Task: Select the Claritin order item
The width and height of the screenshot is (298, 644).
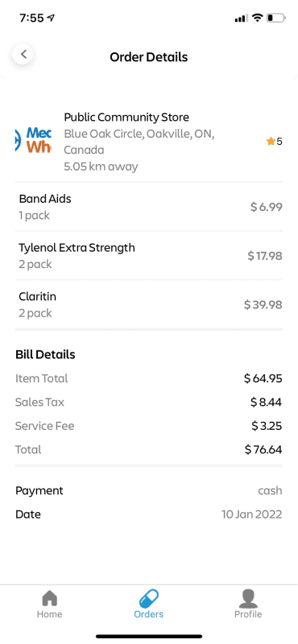Action: 149,304
